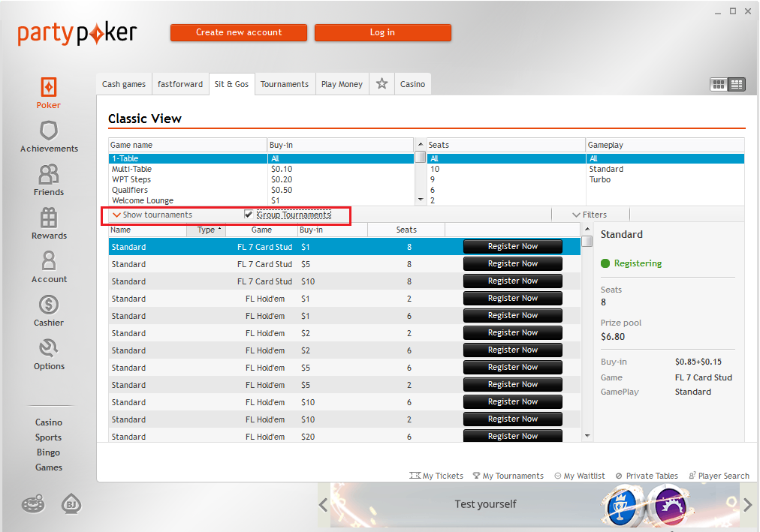Sort by Type column header

206,230
